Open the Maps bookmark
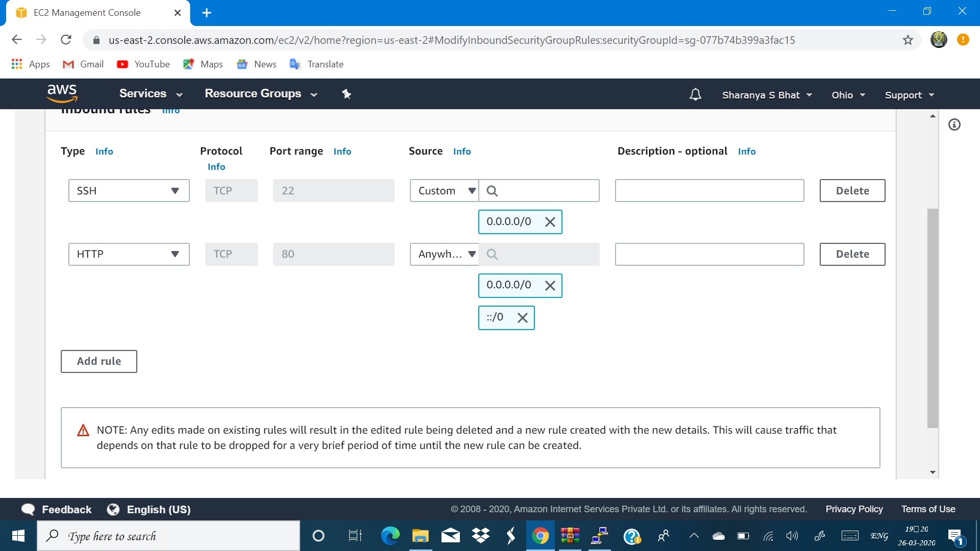 203,64
